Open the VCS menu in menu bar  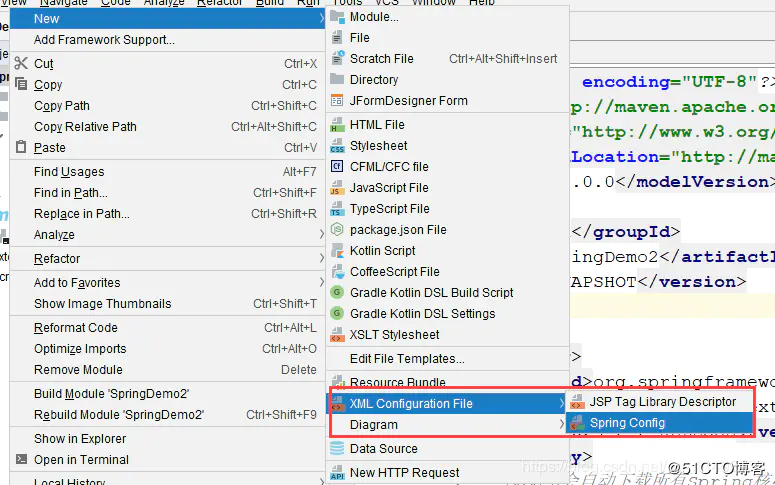point(387,2)
